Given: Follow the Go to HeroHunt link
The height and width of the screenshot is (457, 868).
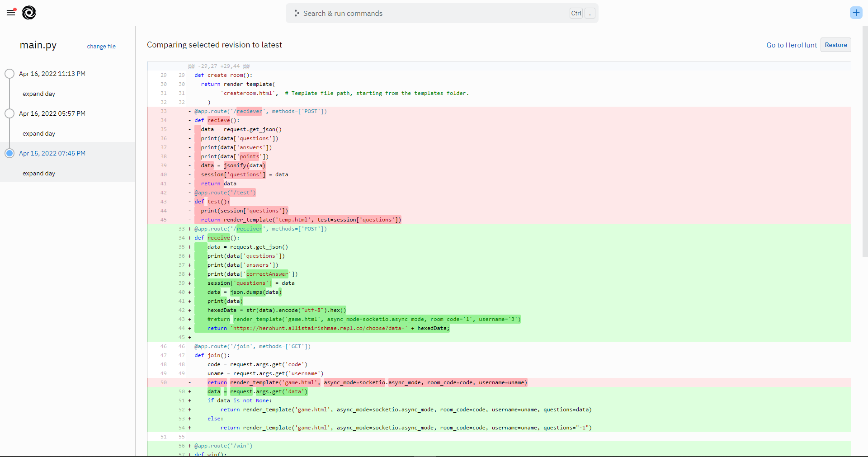Looking at the screenshot, I should [x=792, y=45].
